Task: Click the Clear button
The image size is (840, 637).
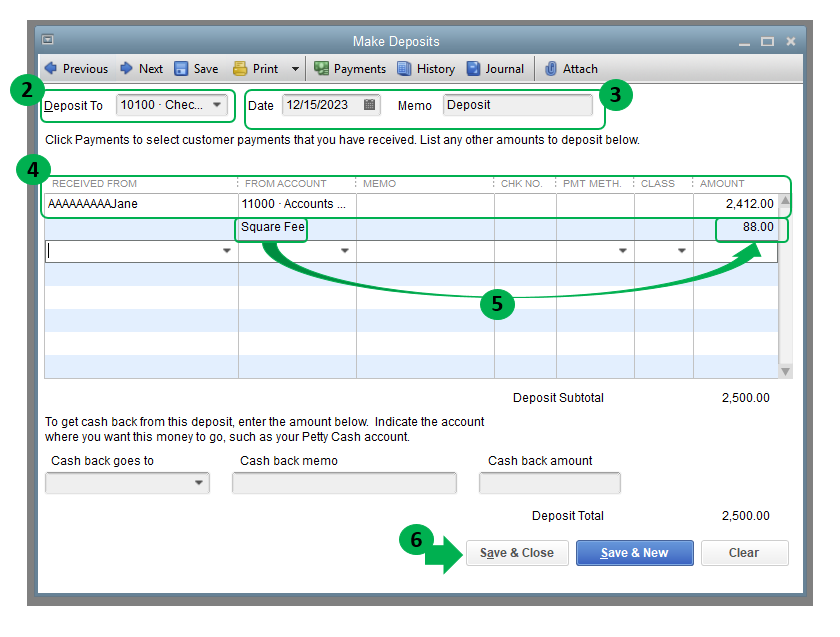Action: point(744,553)
